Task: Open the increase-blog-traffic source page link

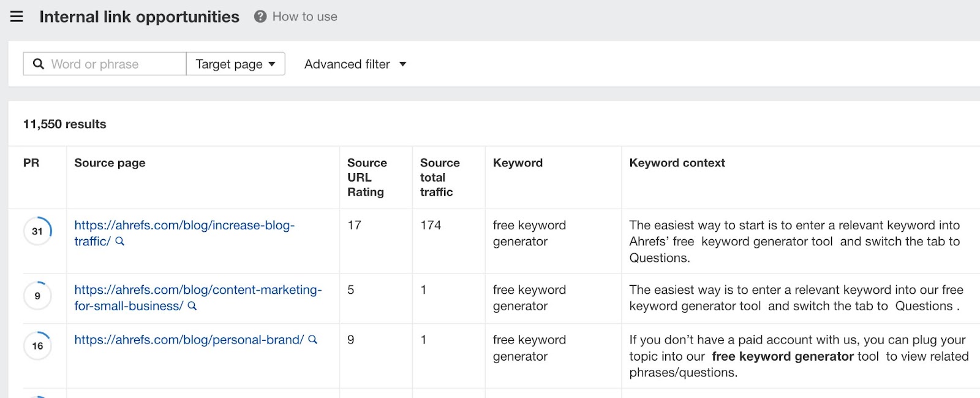Action: [x=184, y=226]
